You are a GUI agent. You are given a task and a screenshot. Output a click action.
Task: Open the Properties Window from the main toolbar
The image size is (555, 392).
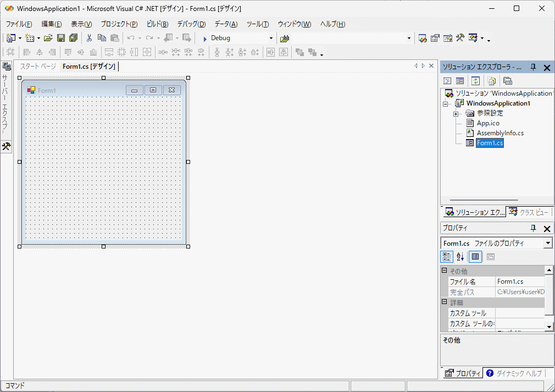click(x=435, y=38)
